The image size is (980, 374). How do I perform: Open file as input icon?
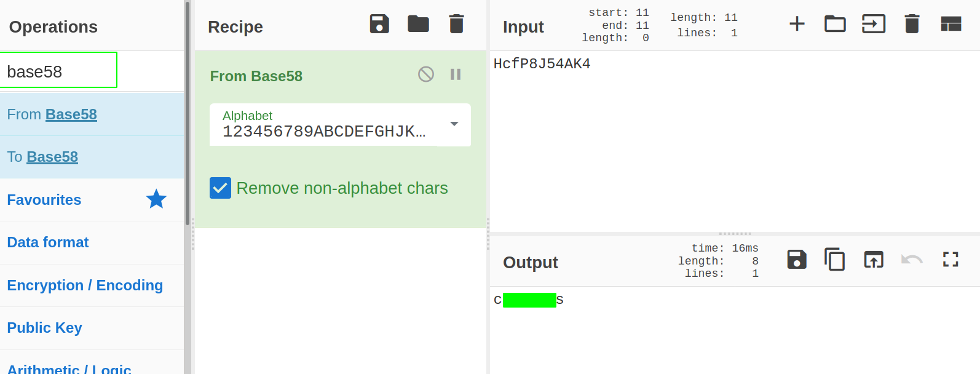coord(835,24)
